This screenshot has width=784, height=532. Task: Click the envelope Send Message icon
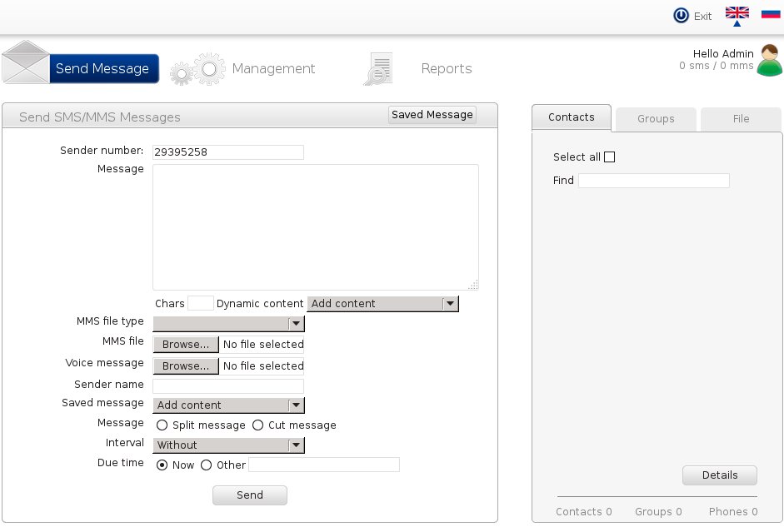pos(26,62)
